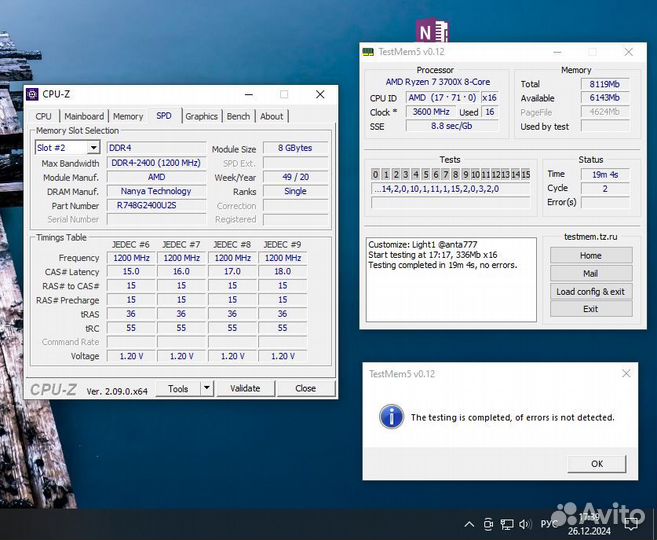The width and height of the screenshot is (657, 540).
Task: Click the Cycle 2 status value
Action: point(605,189)
